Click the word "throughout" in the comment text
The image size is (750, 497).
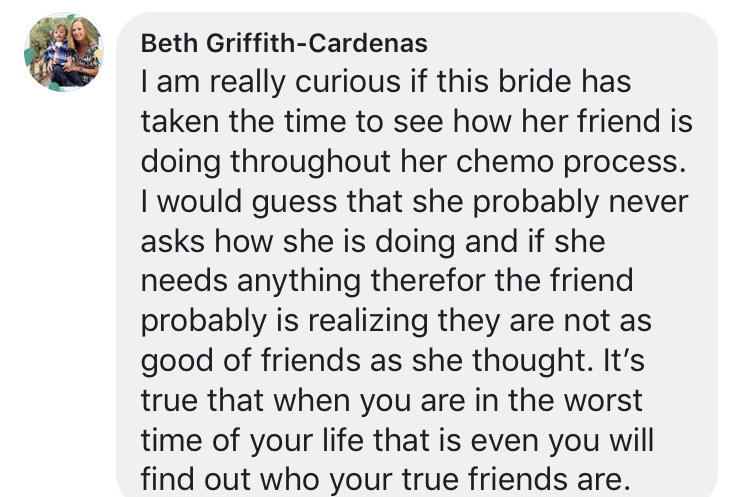(311, 162)
